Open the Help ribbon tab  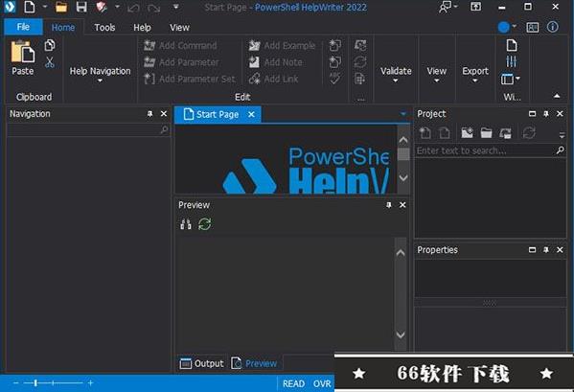coord(142,28)
